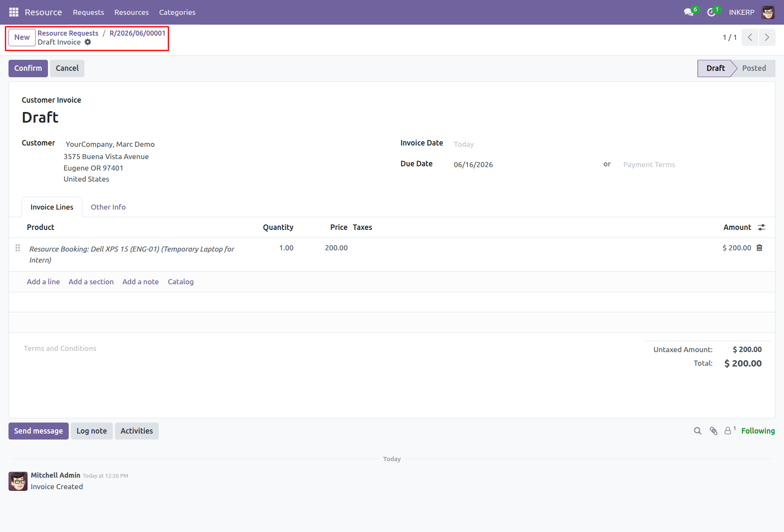Toggle the Following status
The height and width of the screenshot is (532, 784).
[x=758, y=431]
